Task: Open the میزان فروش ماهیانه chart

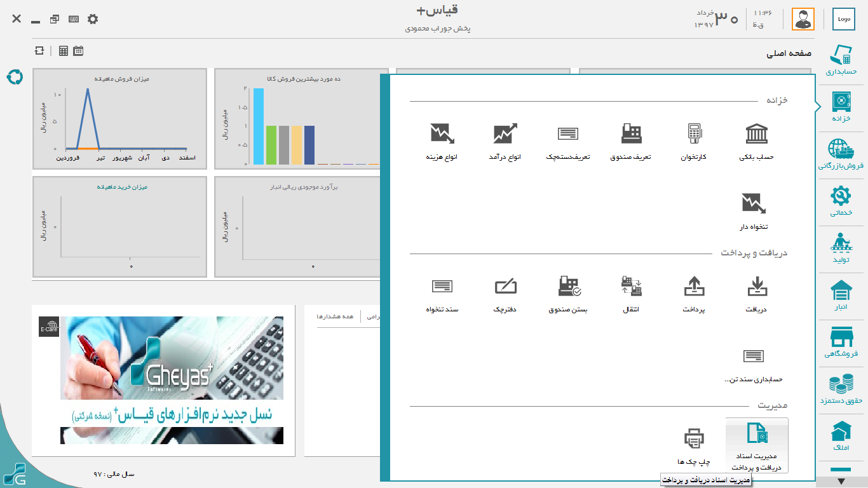Action: 119,119
